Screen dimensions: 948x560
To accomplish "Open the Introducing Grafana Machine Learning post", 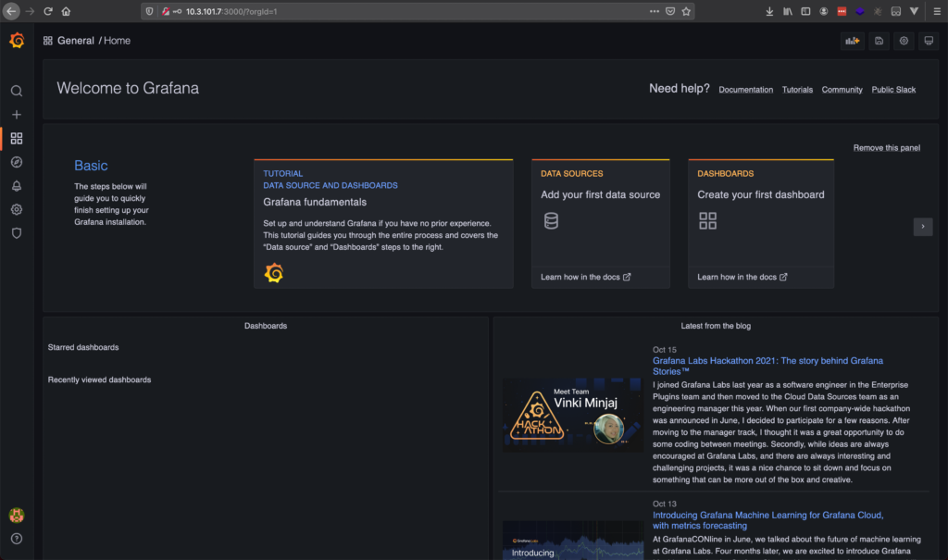I will (767, 520).
